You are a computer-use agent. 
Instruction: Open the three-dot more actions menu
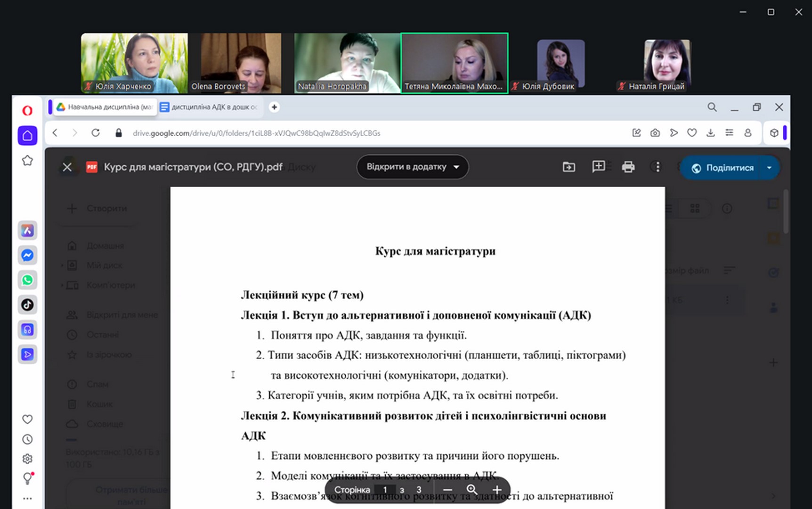pyautogui.click(x=658, y=167)
